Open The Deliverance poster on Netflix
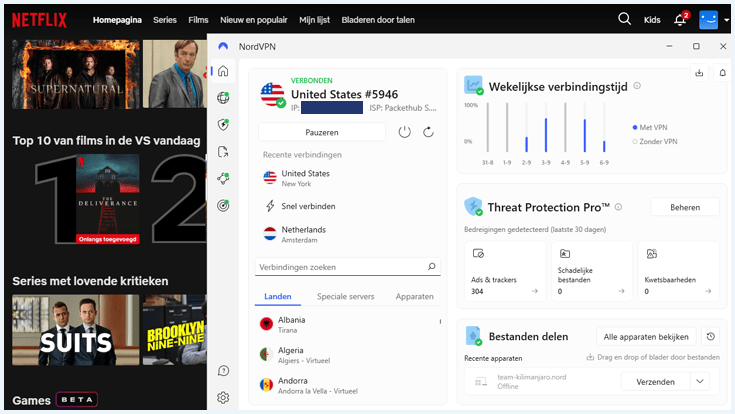735x414 pixels. 107,199
